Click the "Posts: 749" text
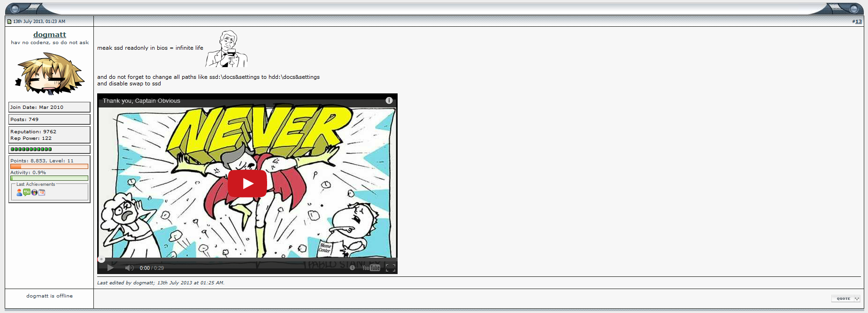 coord(24,119)
